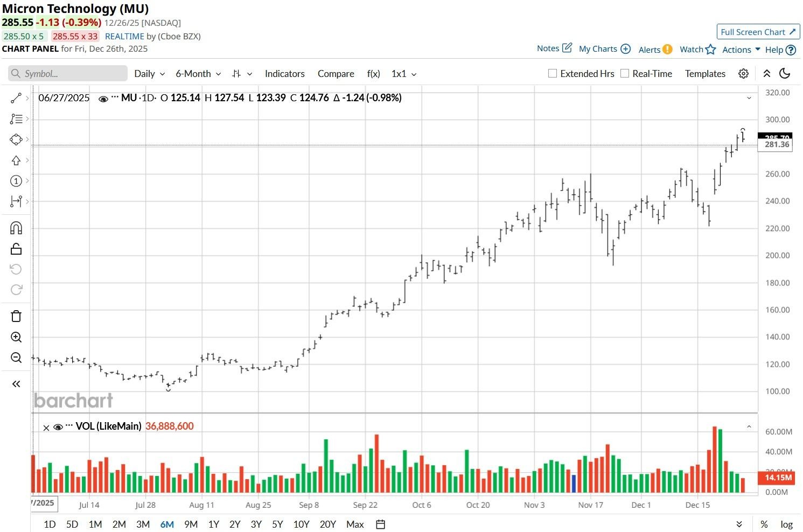Image resolution: width=803 pixels, height=532 pixels.
Task: Select the numbered circle annotation tool
Action: coord(16,181)
